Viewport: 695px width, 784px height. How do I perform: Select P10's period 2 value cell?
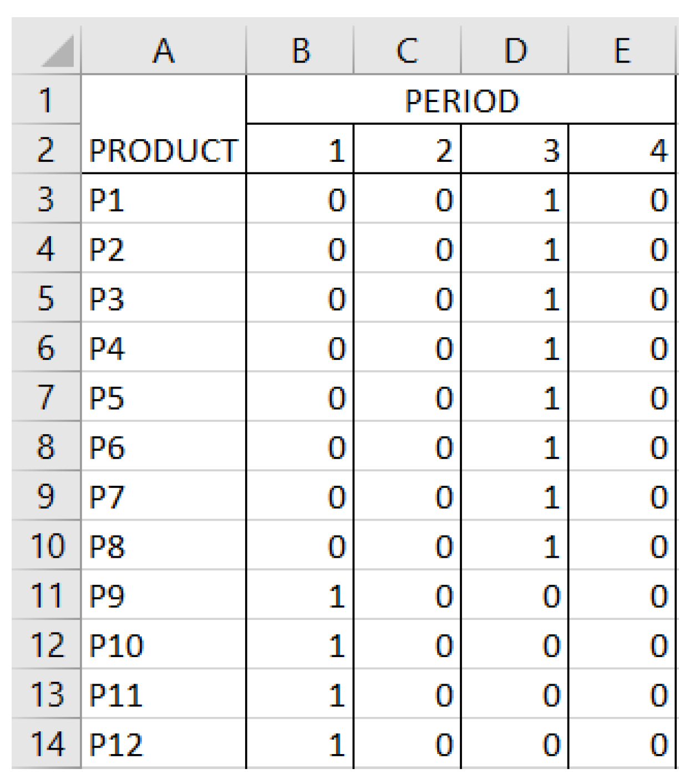tap(407, 645)
